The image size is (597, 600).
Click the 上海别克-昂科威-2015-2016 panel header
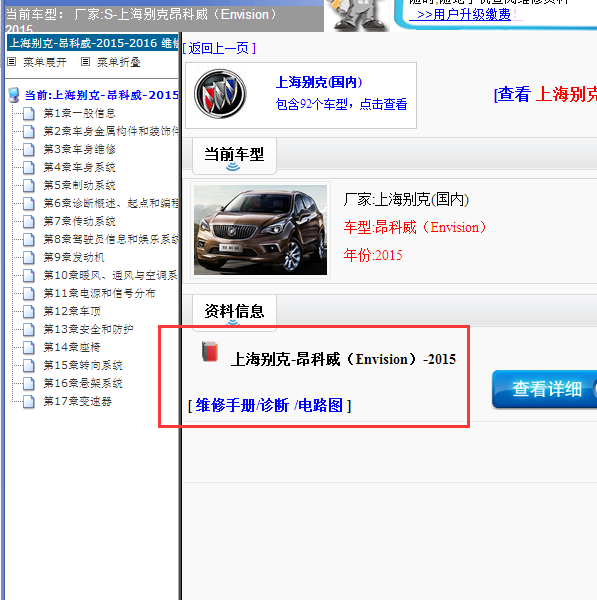pyautogui.click(x=93, y=43)
